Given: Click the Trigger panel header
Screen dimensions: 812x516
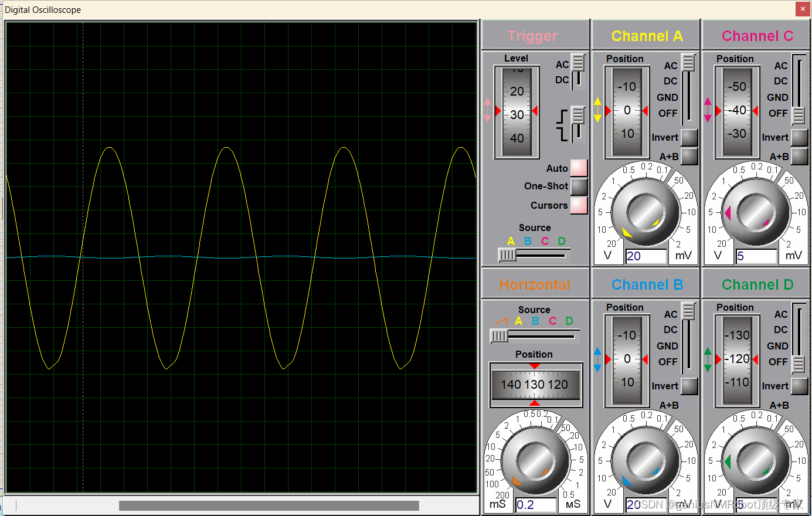Looking at the screenshot, I should coord(535,35).
